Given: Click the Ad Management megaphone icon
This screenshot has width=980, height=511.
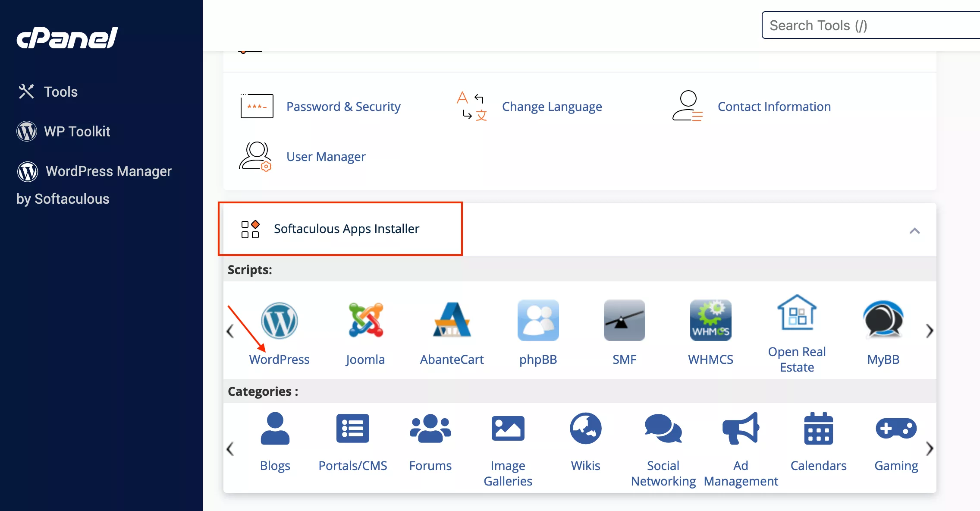Looking at the screenshot, I should 741,428.
